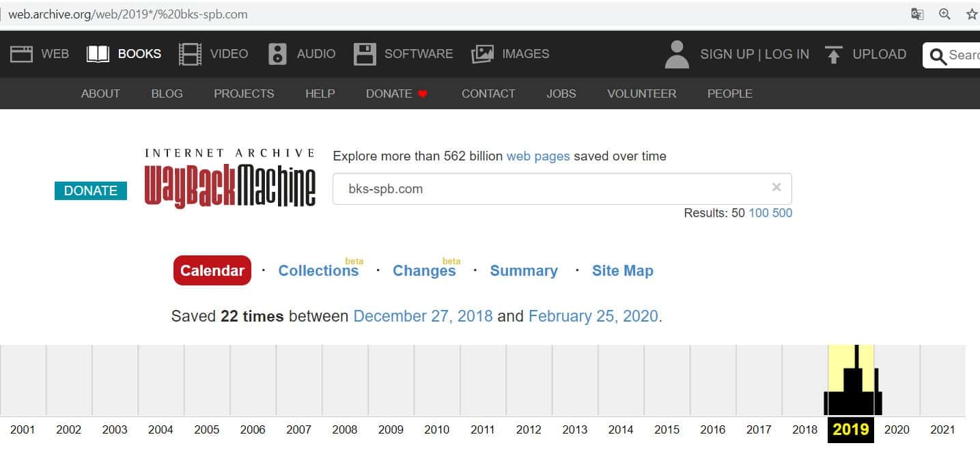Click the browser translate page icon

(x=917, y=14)
